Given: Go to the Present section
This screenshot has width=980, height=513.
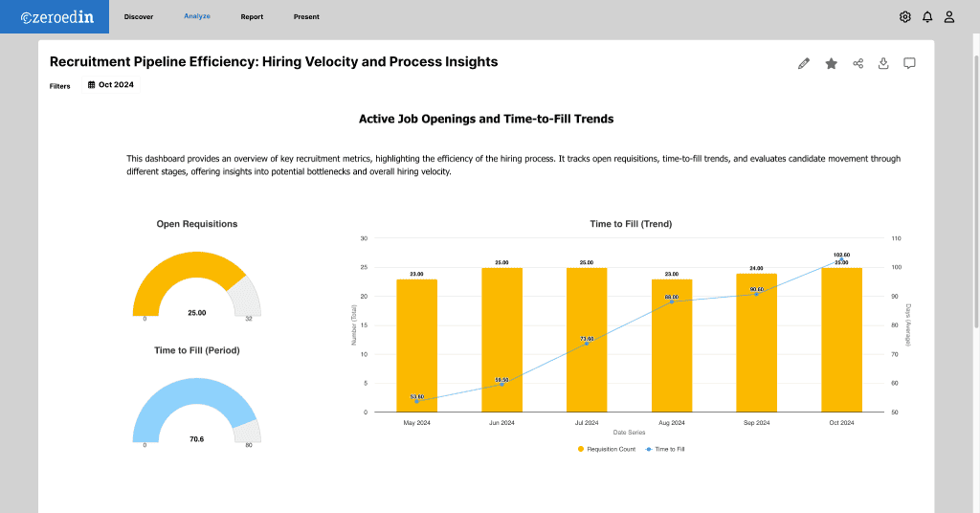Looking at the screenshot, I should tap(307, 16).
